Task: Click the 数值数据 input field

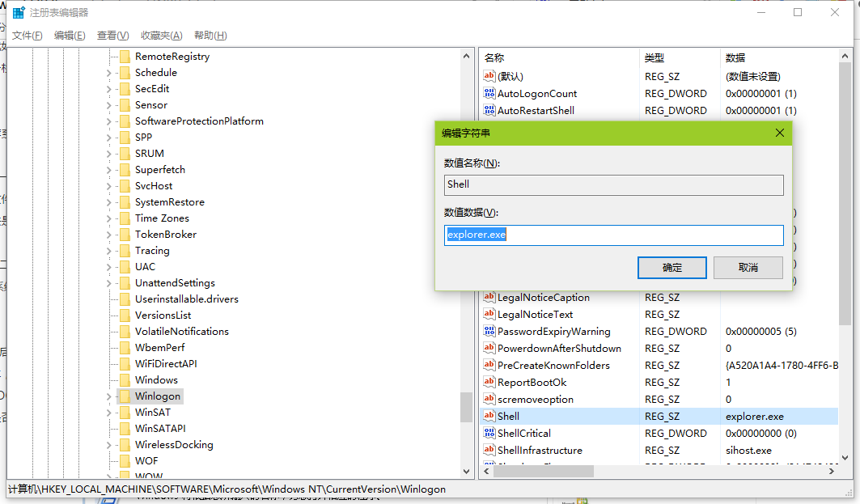Action: pyautogui.click(x=613, y=235)
